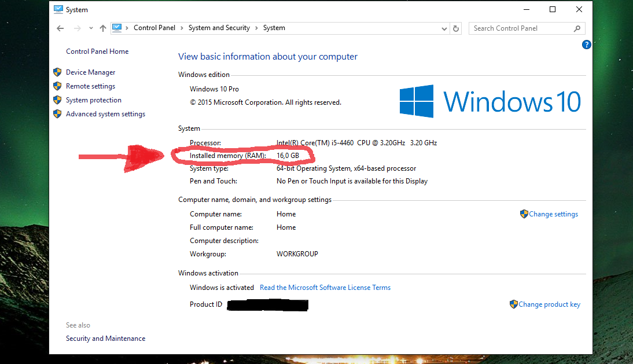This screenshot has width=633, height=364.
Task: Open Remote settings link
Action: point(90,86)
